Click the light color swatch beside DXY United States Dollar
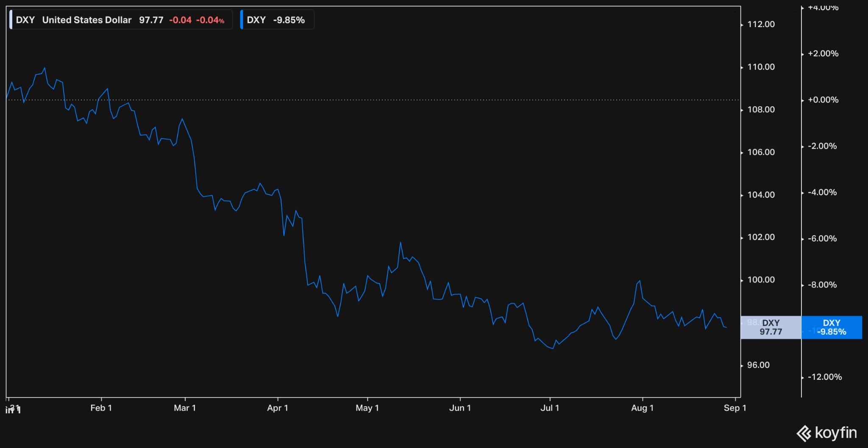The image size is (868, 448). pyautogui.click(x=11, y=20)
